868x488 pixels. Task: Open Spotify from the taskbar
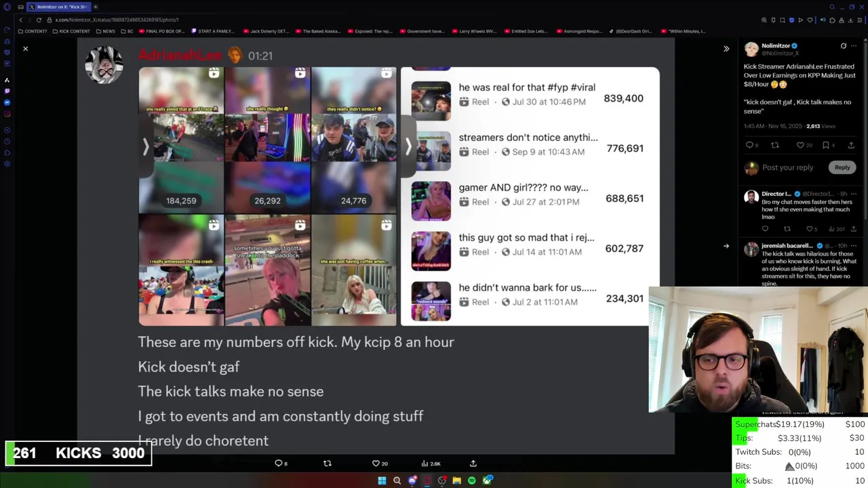click(x=471, y=481)
